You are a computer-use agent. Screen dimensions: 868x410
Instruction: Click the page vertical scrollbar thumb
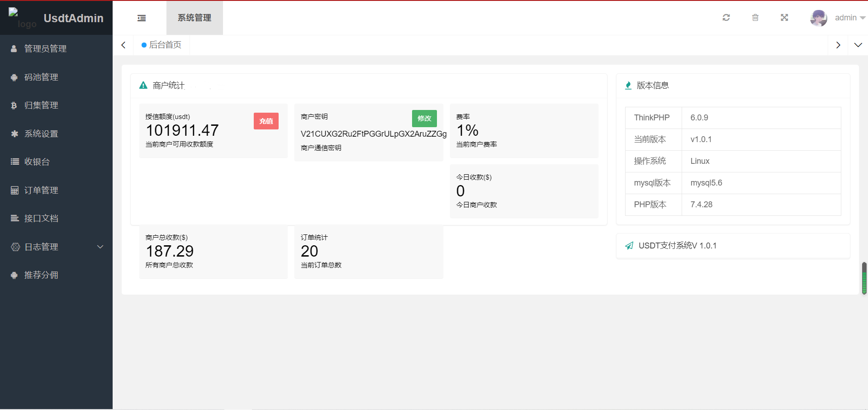tap(864, 278)
